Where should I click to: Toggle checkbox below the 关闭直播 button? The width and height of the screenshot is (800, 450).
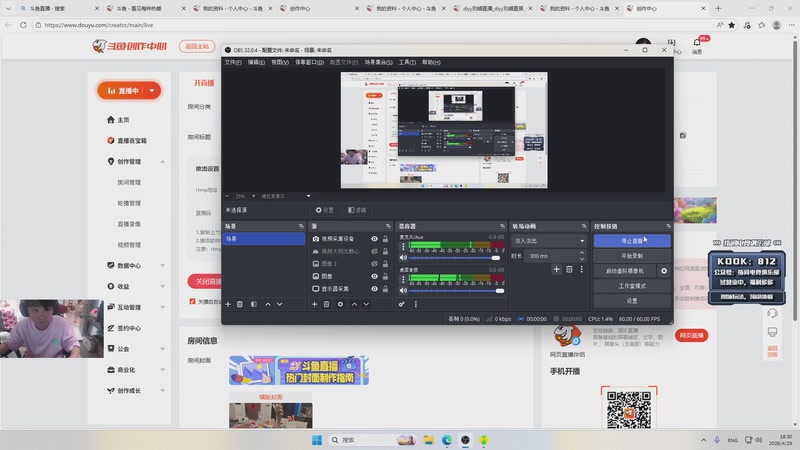(x=192, y=302)
